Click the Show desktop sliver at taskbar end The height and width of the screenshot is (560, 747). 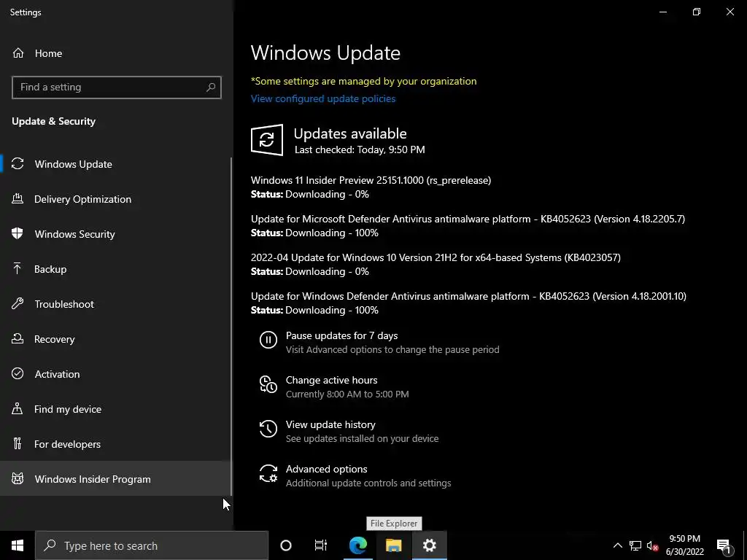point(745,545)
